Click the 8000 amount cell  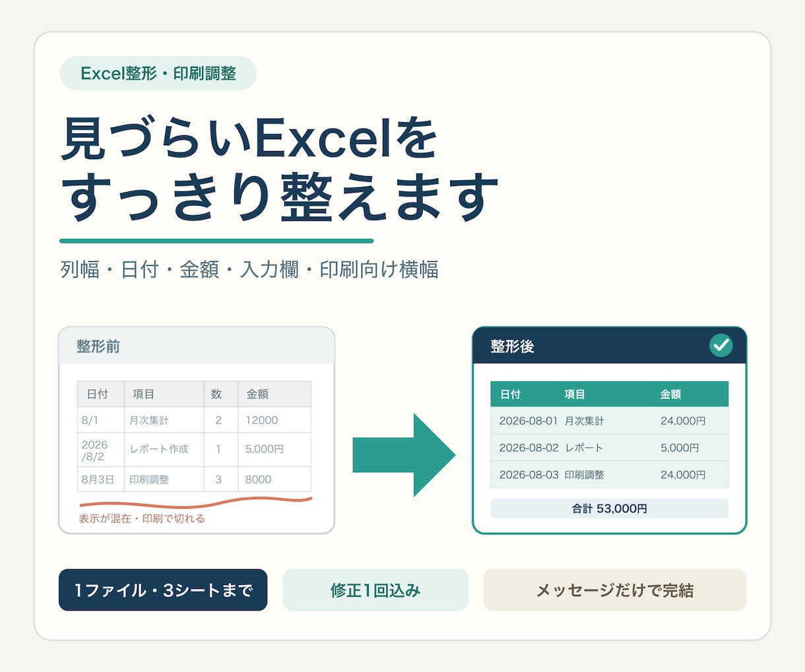coord(274,479)
